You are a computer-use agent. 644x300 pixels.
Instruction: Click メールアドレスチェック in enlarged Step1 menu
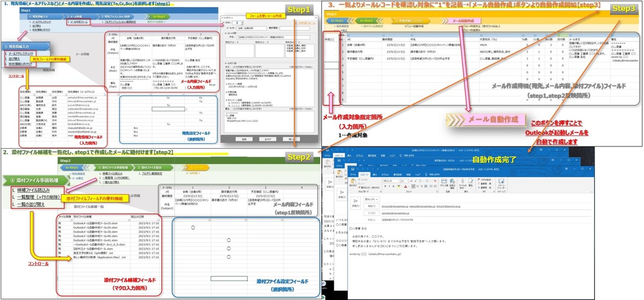click(x=20, y=54)
